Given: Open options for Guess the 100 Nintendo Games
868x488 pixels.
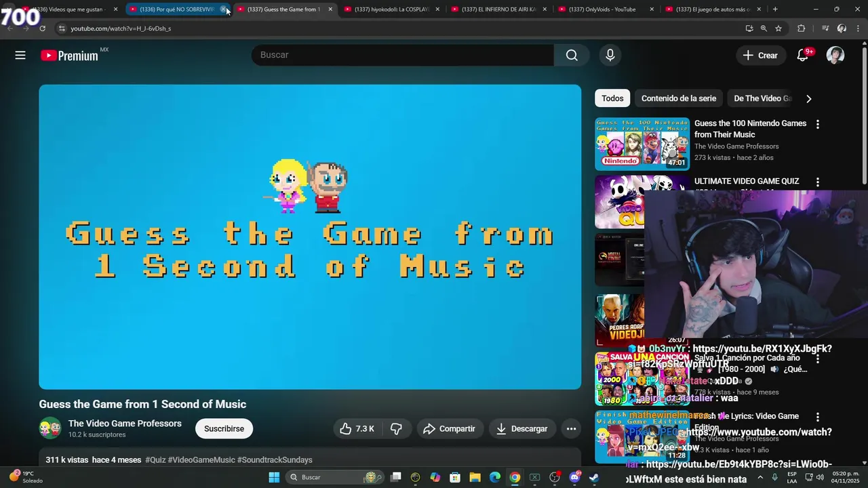Looking at the screenshot, I should (818, 124).
